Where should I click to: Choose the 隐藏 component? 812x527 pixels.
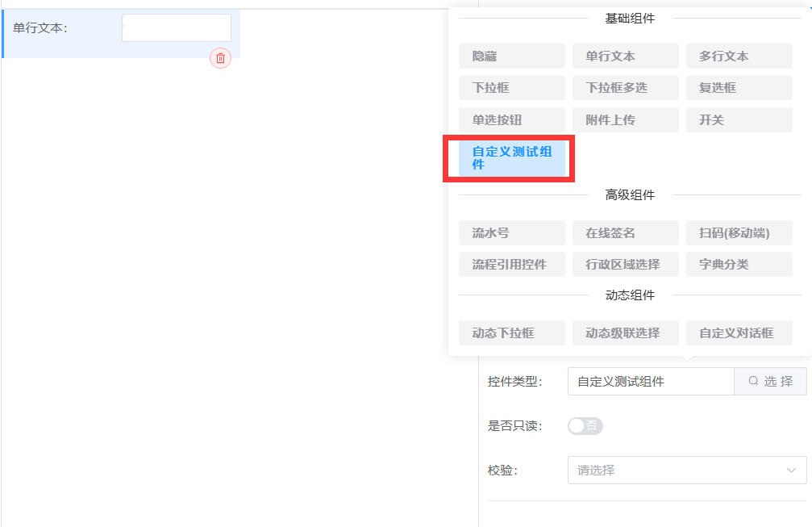512,56
